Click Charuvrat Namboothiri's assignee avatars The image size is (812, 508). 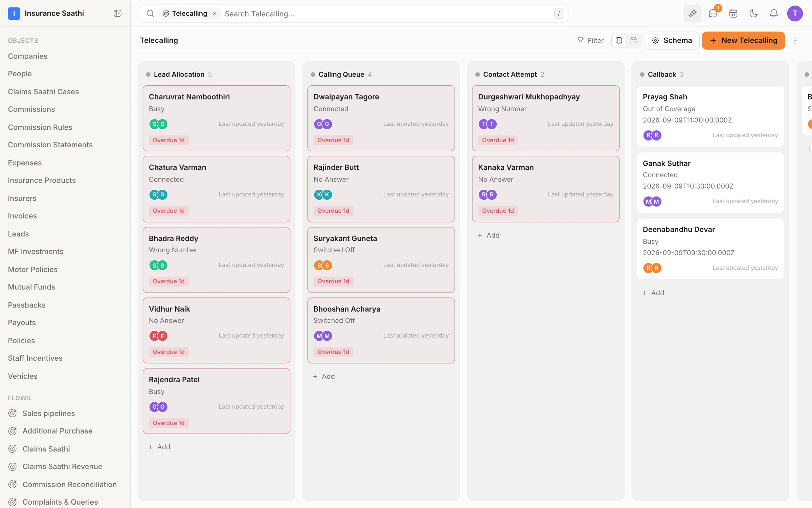tap(158, 124)
